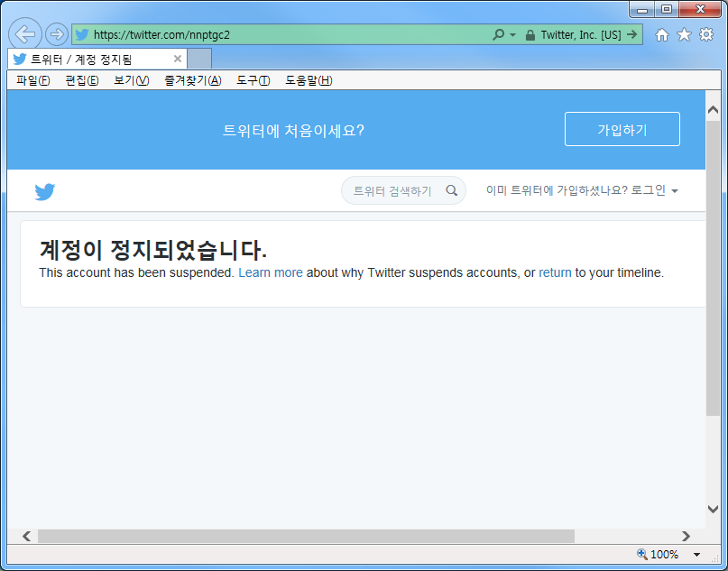Image resolution: width=728 pixels, height=571 pixels.
Task: Click the 트위터에 처음이세요? banner text
Action: click(293, 131)
